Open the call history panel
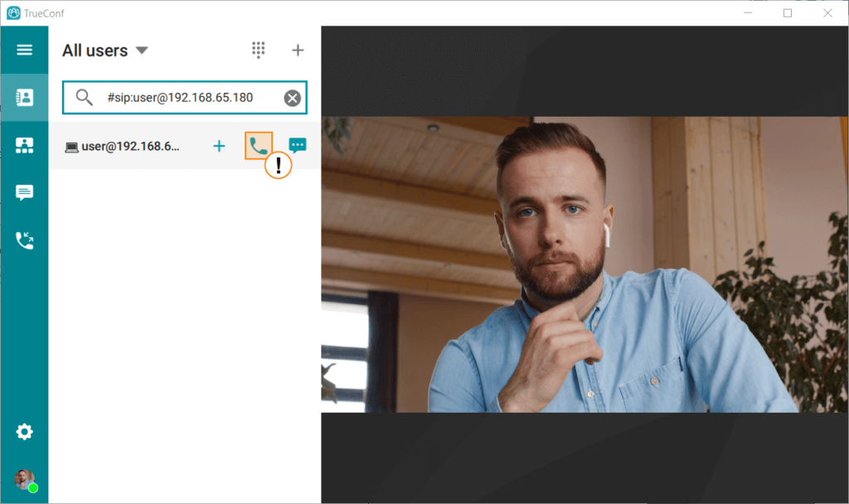 click(24, 240)
